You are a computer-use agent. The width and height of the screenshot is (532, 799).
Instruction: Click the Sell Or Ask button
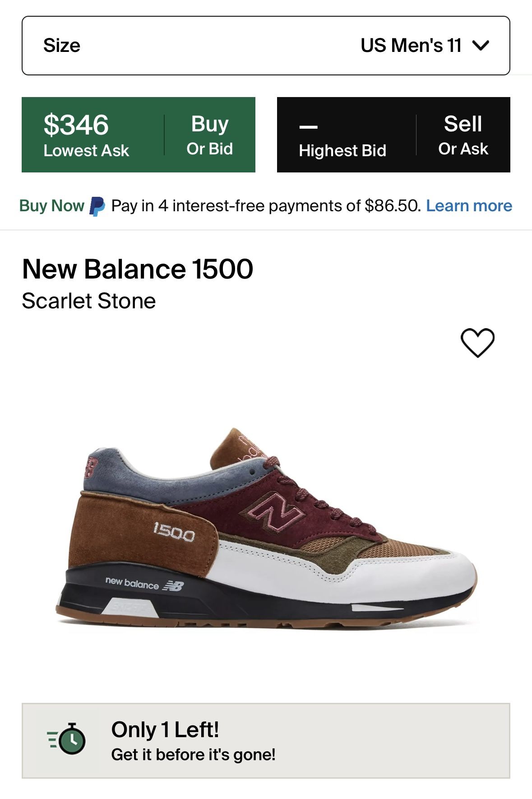point(463,134)
